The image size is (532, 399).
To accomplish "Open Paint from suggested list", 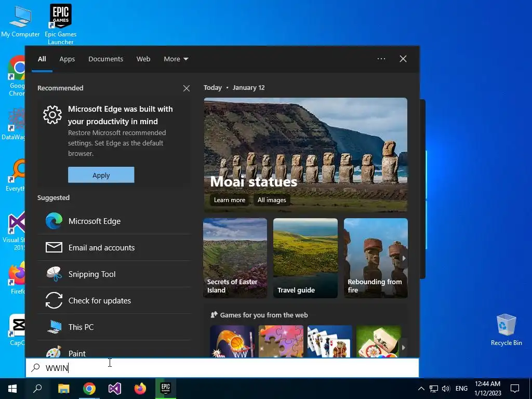I will point(114,350).
